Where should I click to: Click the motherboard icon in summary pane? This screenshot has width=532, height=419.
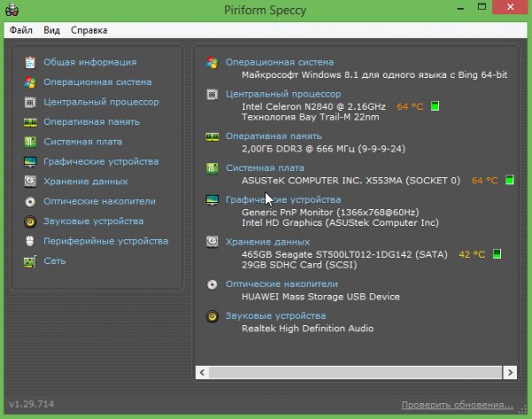(x=213, y=168)
